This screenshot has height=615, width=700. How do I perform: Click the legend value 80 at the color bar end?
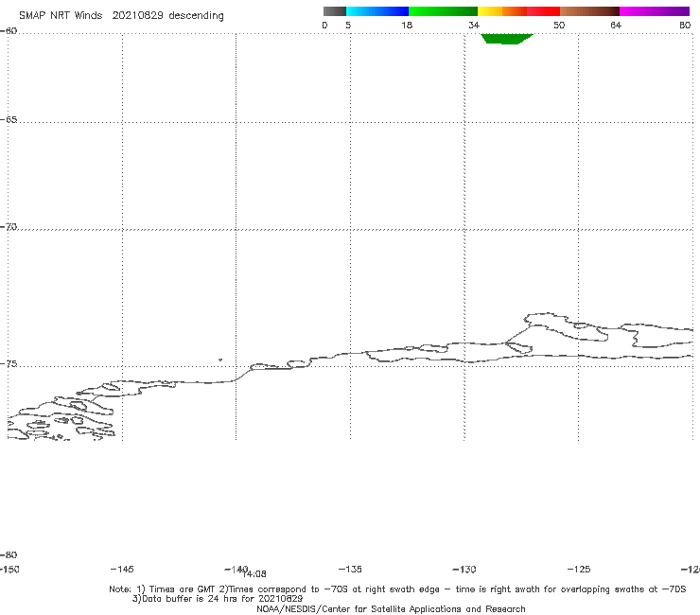pos(685,26)
